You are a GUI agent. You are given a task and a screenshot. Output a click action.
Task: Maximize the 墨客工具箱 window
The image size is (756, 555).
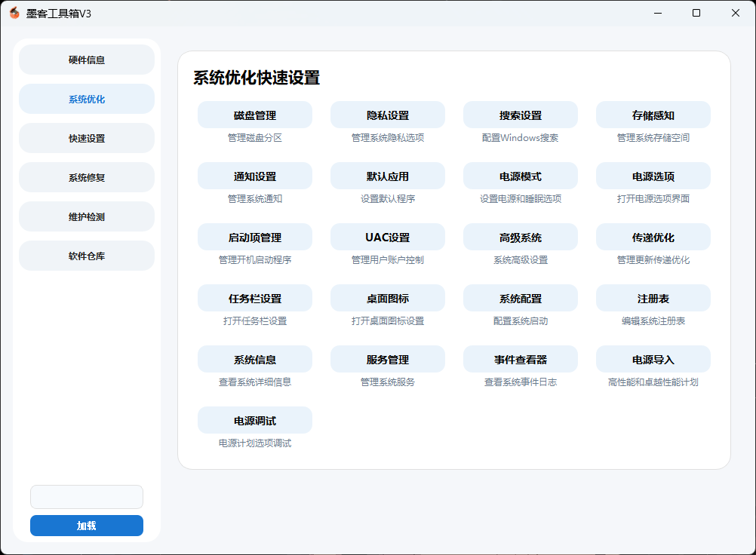(696, 13)
